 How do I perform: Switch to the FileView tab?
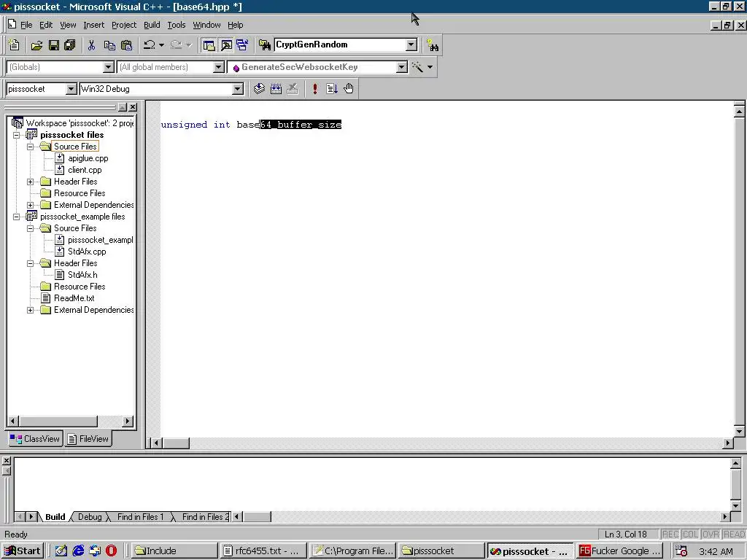click(x=88, y=439)
